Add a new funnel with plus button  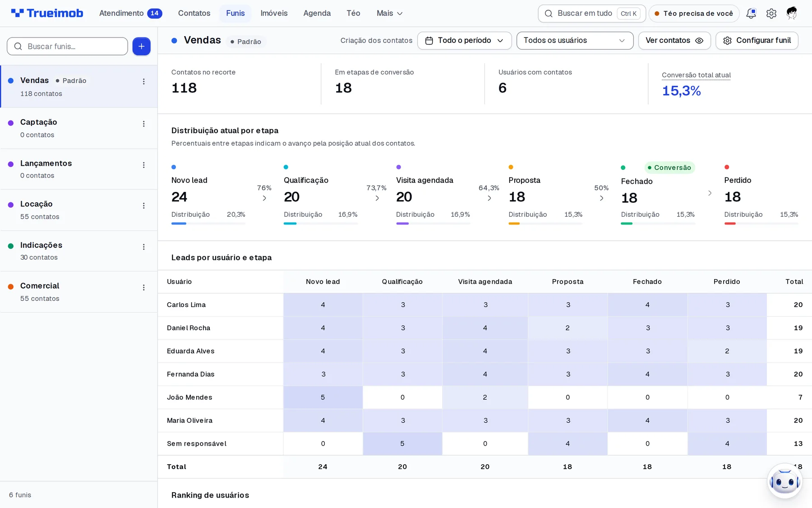141,47
